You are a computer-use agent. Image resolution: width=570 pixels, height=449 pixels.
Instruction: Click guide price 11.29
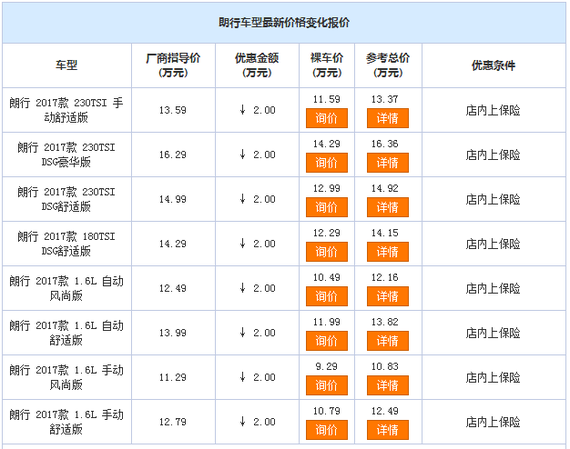click(x=173, y=377)
